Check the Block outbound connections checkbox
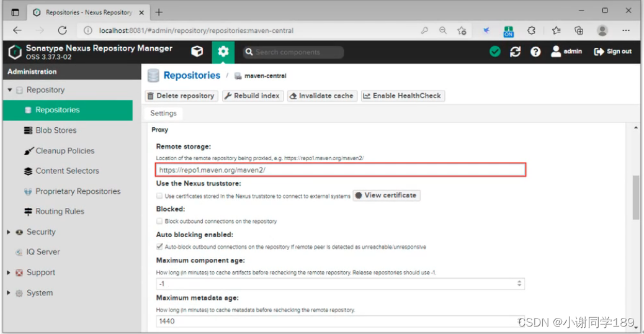This screenshot has height=334, width=644. (x=159, y=221)
